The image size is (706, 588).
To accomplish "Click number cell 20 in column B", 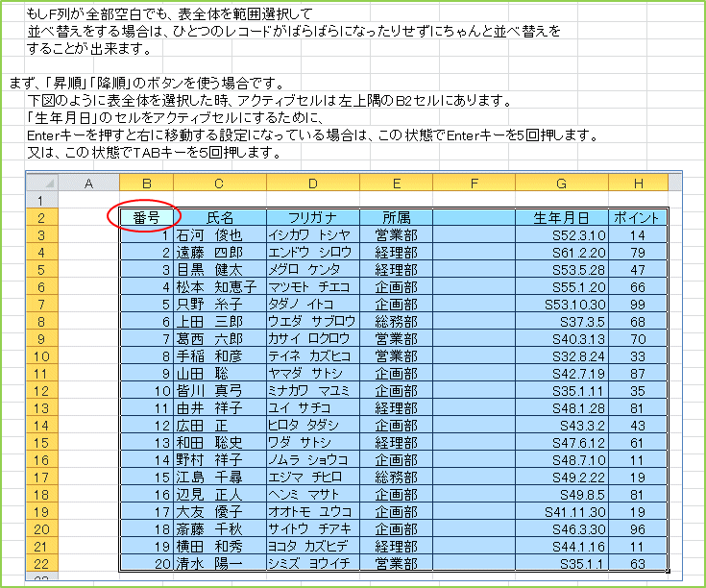I will coord(146,563).
